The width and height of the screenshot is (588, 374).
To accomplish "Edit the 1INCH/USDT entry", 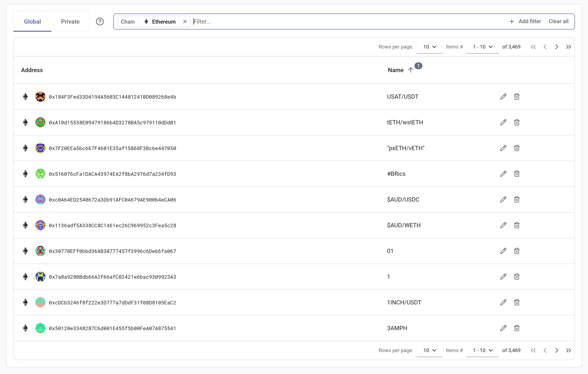I will pos(503,302).
